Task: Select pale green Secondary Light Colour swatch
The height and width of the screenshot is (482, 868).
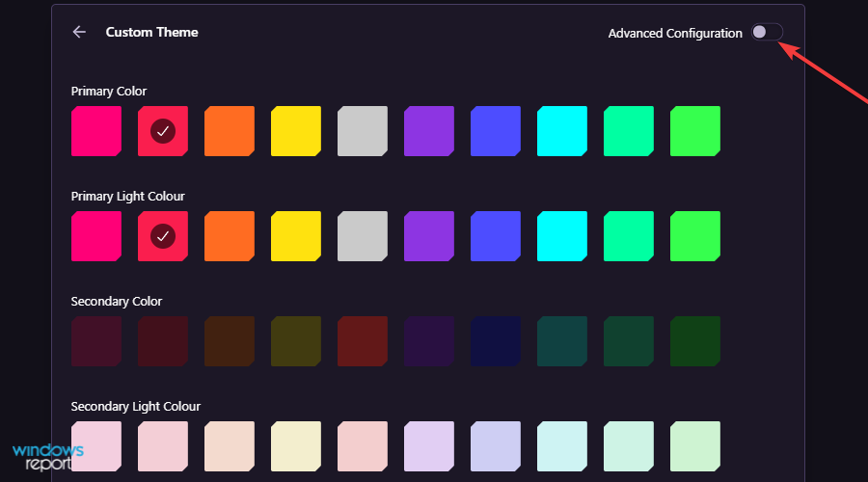Action: point(695,446)
